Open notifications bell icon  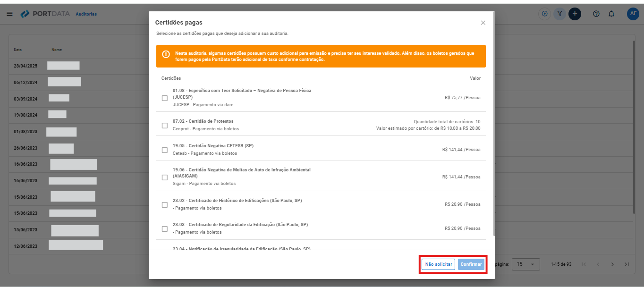coord(611,14)
